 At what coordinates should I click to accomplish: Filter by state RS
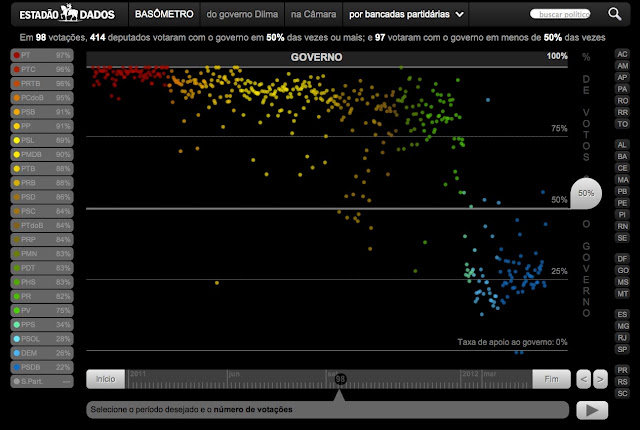click(622, 382)
